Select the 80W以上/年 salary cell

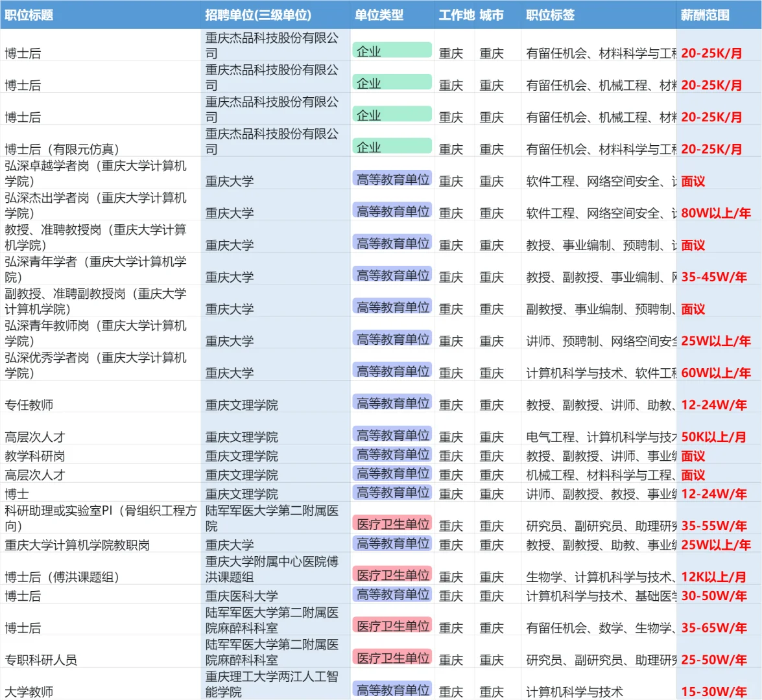pyautogui.click(x=719, y=205)
